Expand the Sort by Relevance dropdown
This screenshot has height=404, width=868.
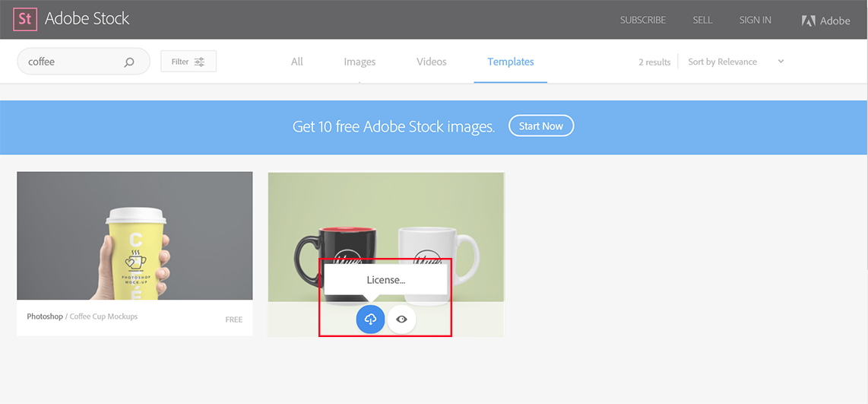coord(722,62)
